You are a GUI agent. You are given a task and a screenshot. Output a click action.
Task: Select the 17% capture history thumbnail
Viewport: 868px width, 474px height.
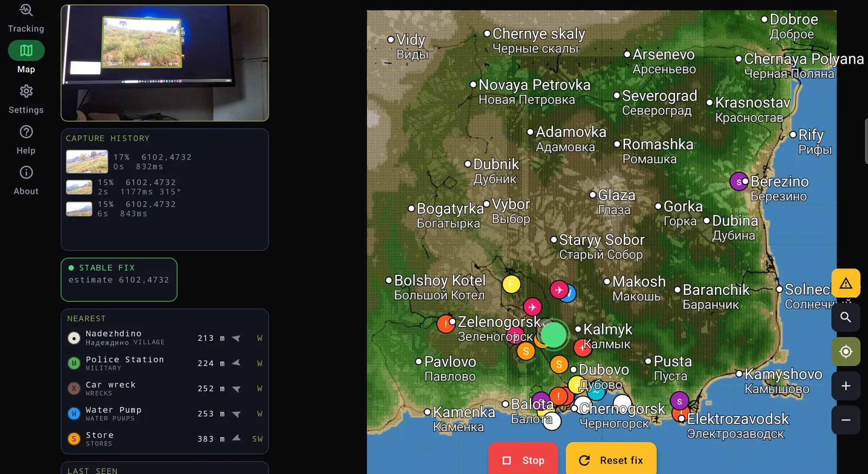click(x=87, y=161)
